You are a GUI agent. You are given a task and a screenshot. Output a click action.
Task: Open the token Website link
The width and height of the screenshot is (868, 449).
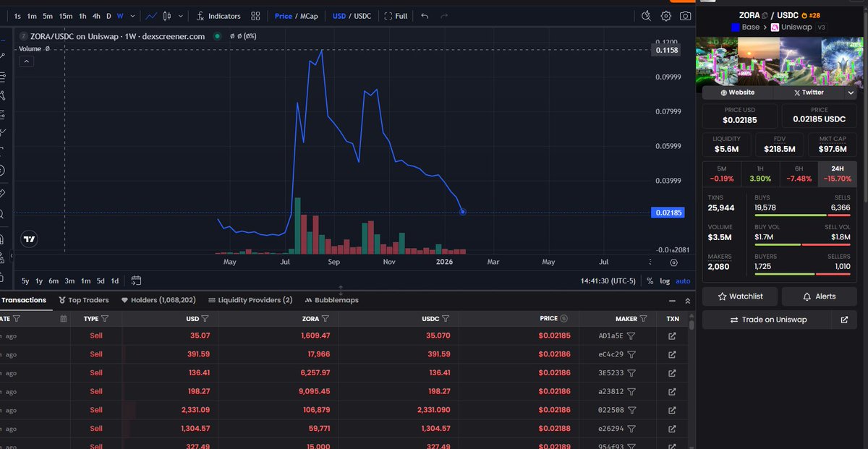click(x=737, y=93)
